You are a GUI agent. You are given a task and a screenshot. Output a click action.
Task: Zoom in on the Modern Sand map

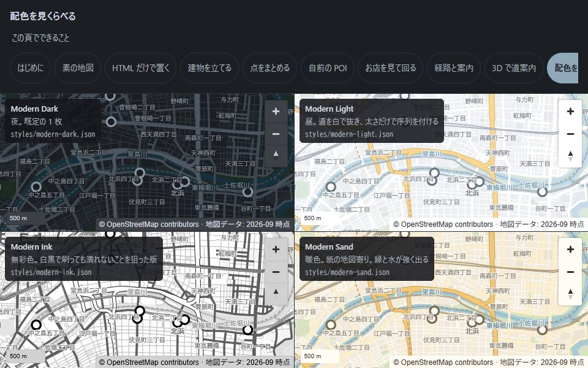pos(570,250)
